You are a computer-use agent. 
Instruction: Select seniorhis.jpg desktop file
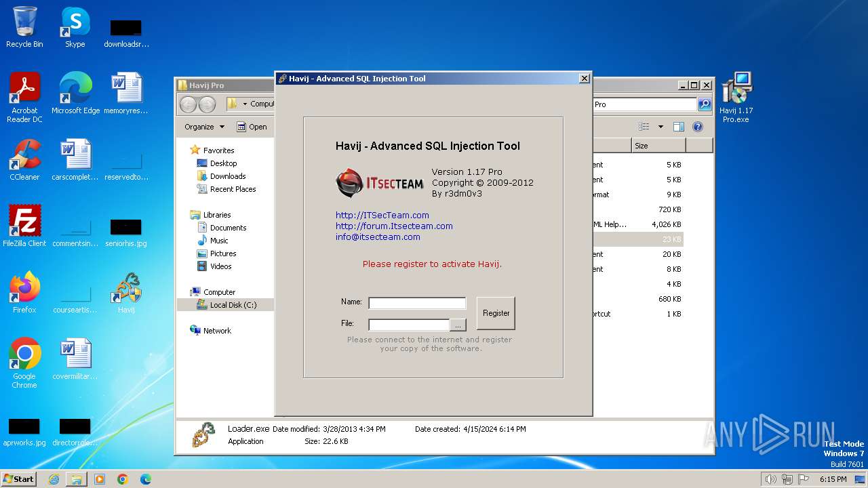(x=126, y=232)
